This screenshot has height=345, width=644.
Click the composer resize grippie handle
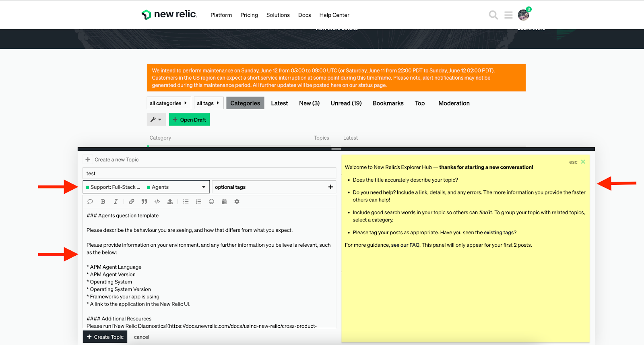tap(336, 149)
